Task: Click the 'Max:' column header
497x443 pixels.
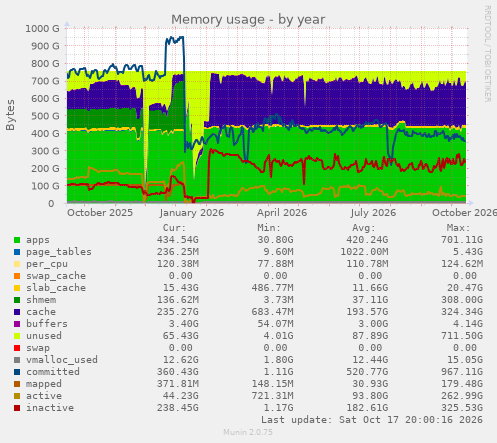Action: point(458,228)
